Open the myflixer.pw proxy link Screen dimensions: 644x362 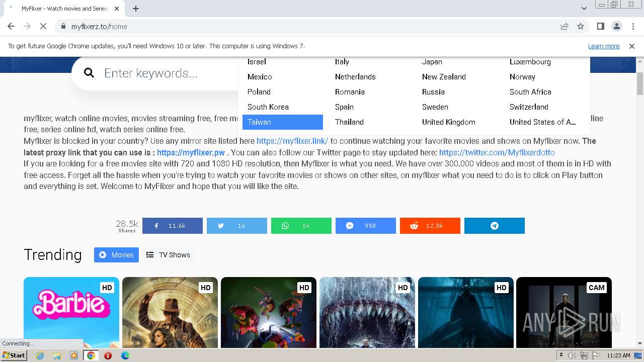click(x=191, y=152)
